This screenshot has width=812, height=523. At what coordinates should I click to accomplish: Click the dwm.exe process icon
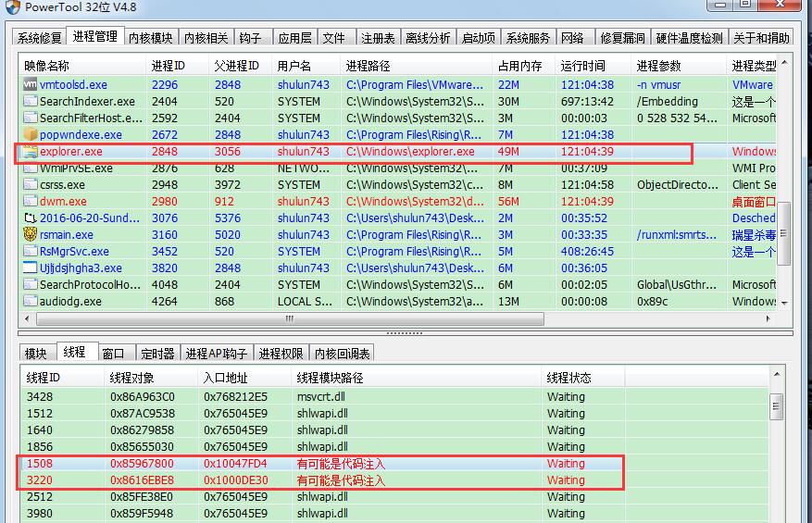(30, 201)
